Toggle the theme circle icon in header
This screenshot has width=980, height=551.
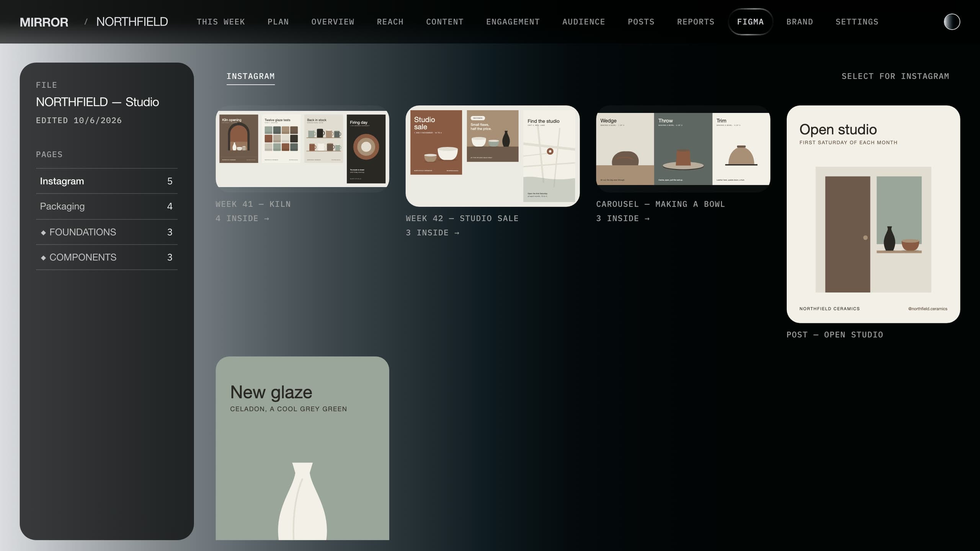click(952, 22)
